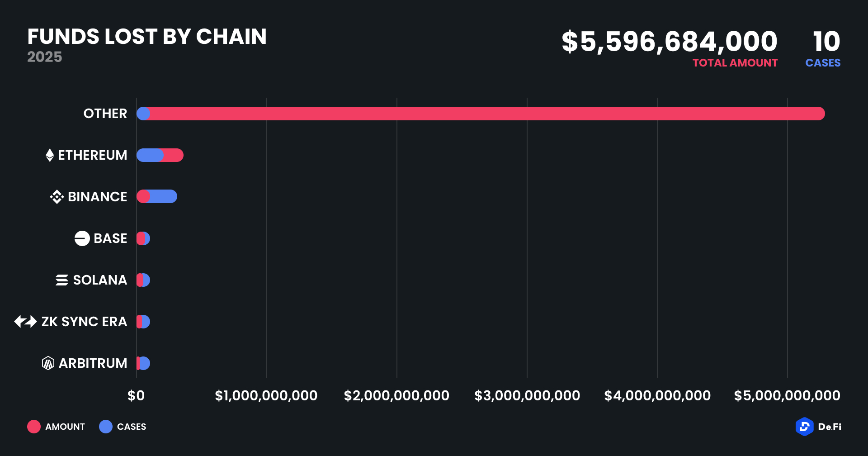Viewport: 868px width, 456px height.
Task: Toggle the AMOUNT legend red circle
Action: (x=34, y=427)
